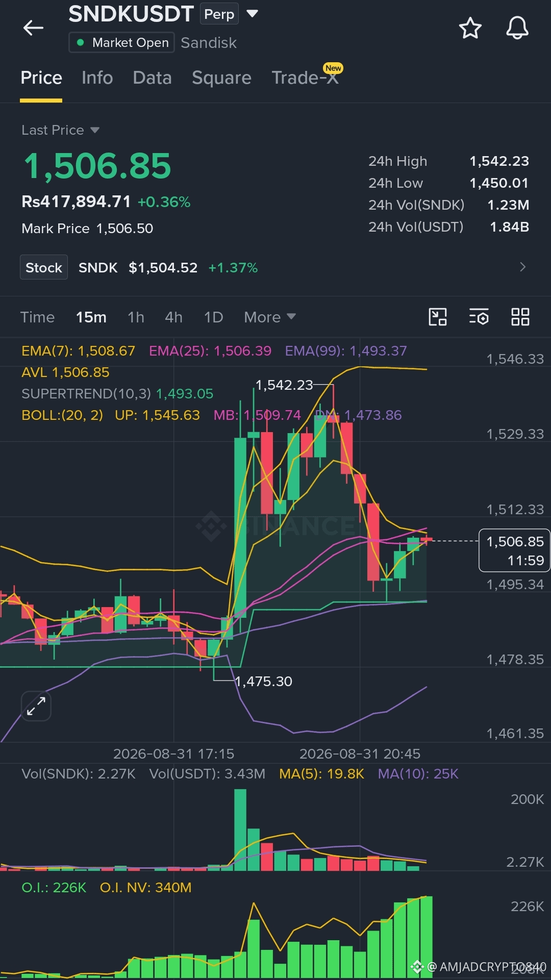Tap the AVL 1,506.85 label

(65, 372)
